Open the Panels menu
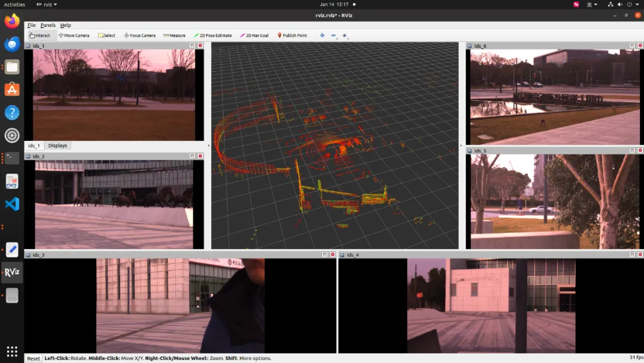This screenshot has width=644, height=363. tap(48, 25)
